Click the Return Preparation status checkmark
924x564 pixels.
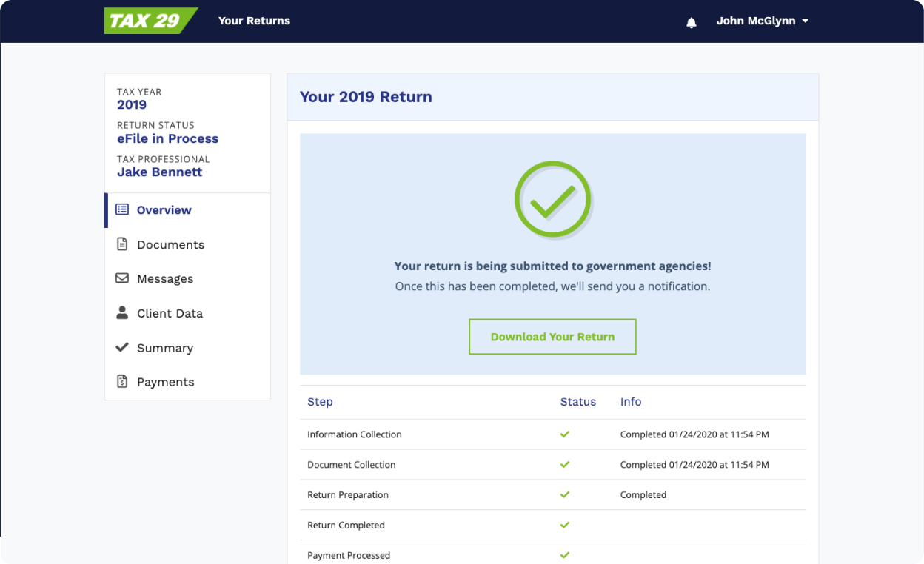tap(565, 494)
